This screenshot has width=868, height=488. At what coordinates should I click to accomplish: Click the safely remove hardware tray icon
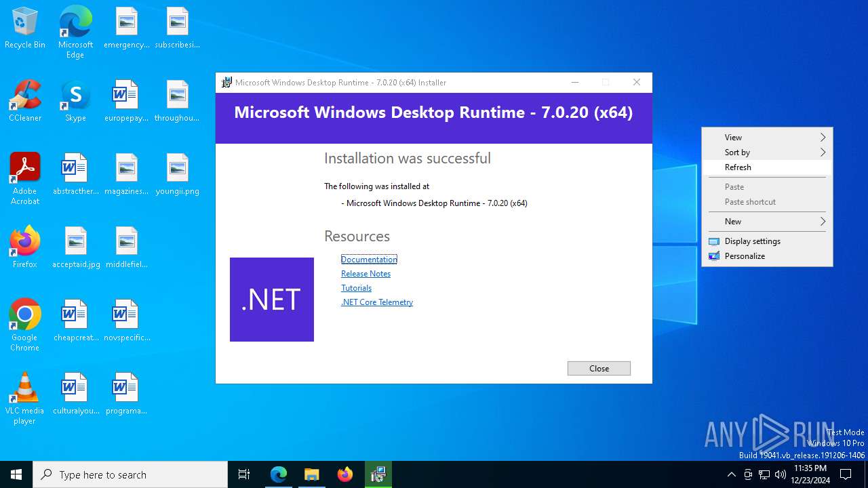pyautogui.click(x=748, y=474)
